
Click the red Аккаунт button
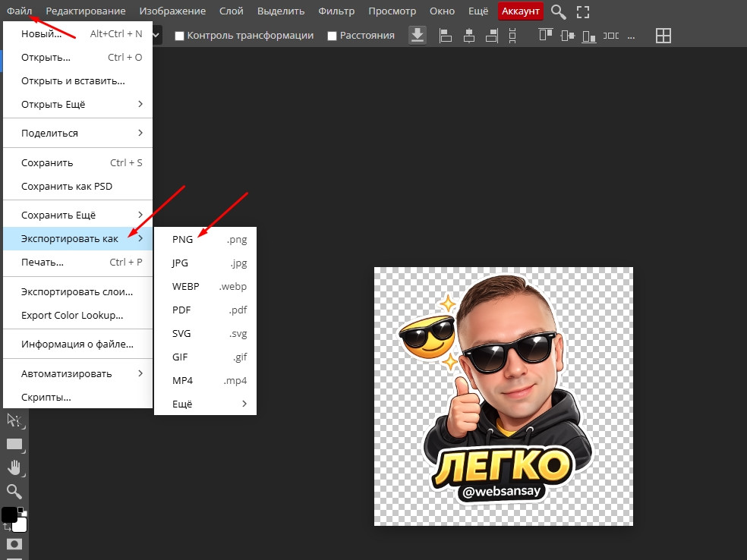(x=520, y=11)
